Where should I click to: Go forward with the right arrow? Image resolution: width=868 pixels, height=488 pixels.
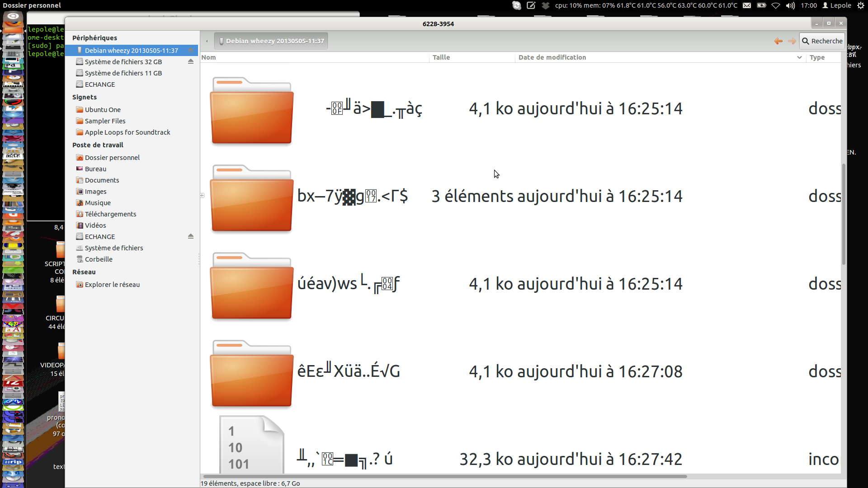(x=792, y=41)
